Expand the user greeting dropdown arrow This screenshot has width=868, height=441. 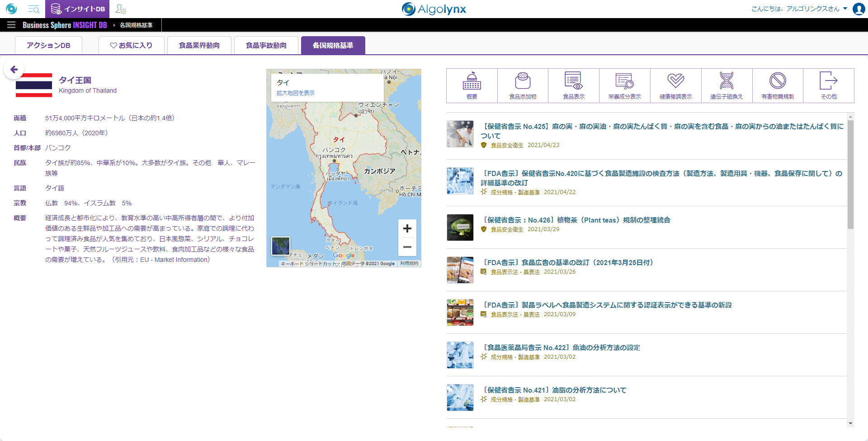(x=845, y=9)
